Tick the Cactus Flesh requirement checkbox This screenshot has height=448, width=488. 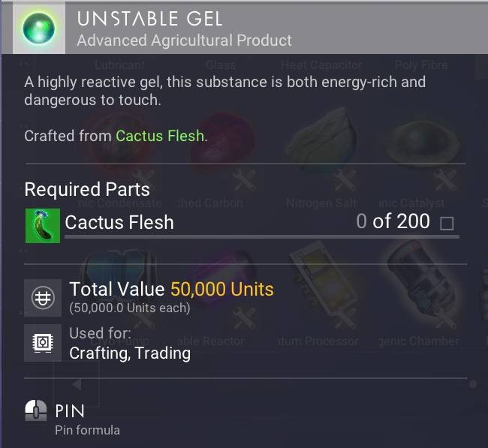coord(447,223)
